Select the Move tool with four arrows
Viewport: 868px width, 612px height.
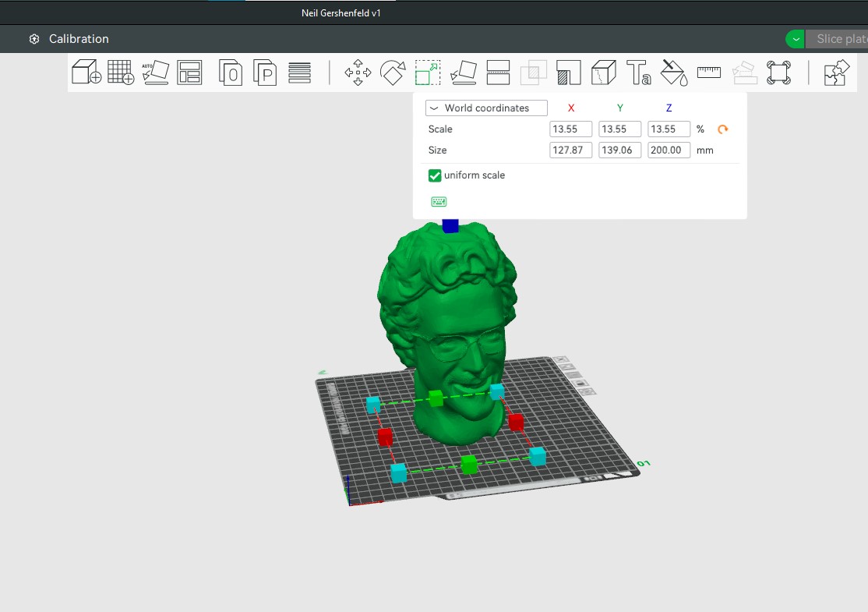358,73
